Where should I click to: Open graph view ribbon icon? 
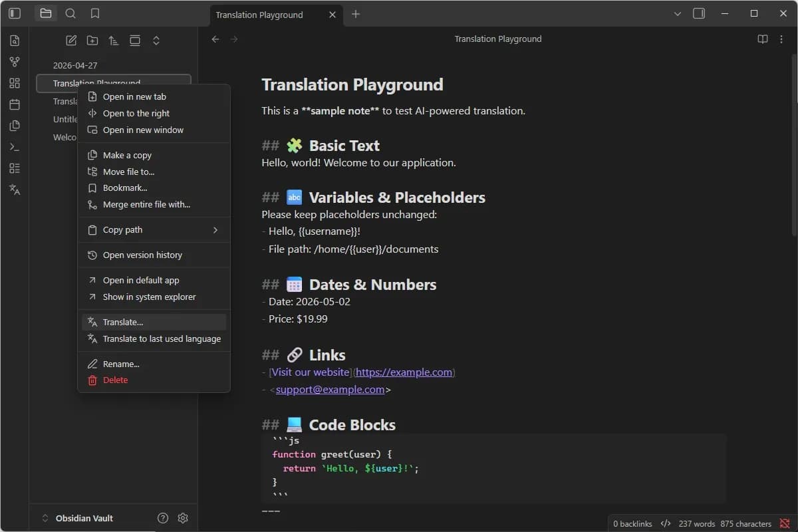click(x=15, y=62)
